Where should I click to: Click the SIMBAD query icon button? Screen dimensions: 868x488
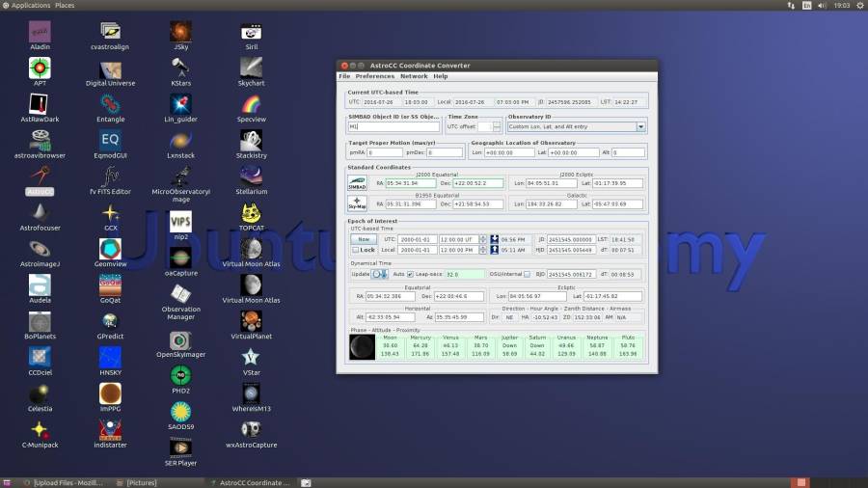coord(357,183)
